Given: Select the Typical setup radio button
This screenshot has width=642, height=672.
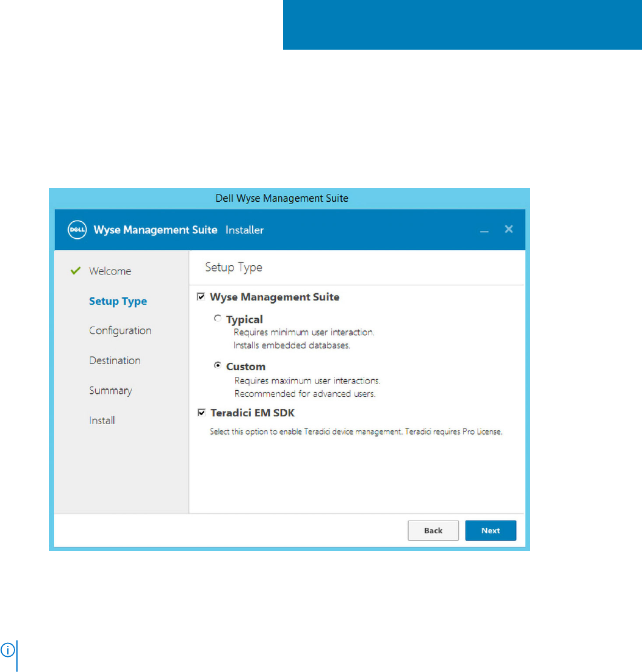Looking at the screenshot, I should [218, 319].
